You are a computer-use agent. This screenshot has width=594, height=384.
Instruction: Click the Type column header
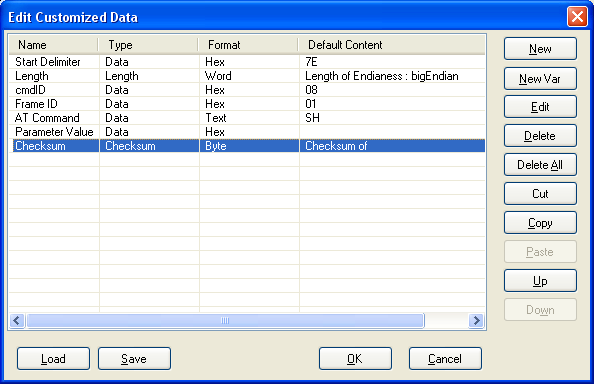148,45
